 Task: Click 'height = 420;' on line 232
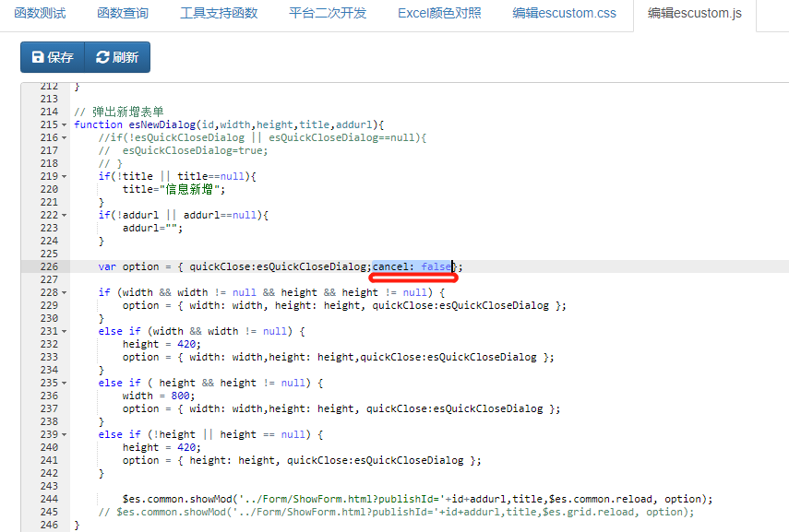pos(161,344)
